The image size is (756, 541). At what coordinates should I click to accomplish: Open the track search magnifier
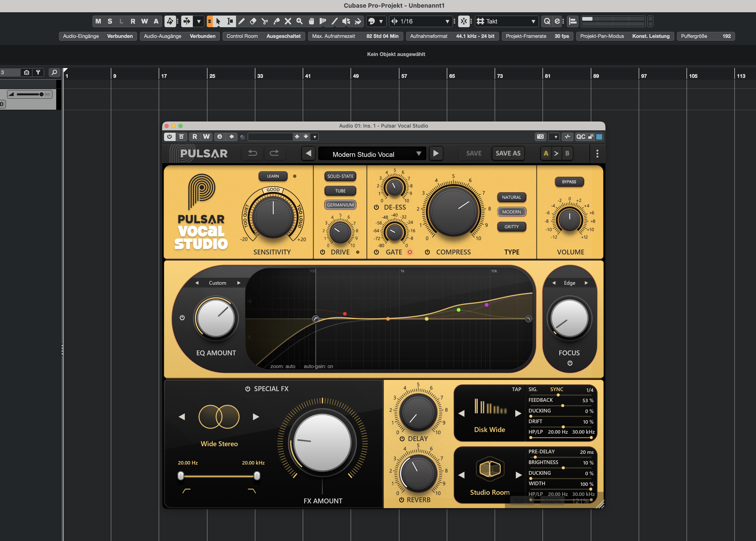click(54, 72)
